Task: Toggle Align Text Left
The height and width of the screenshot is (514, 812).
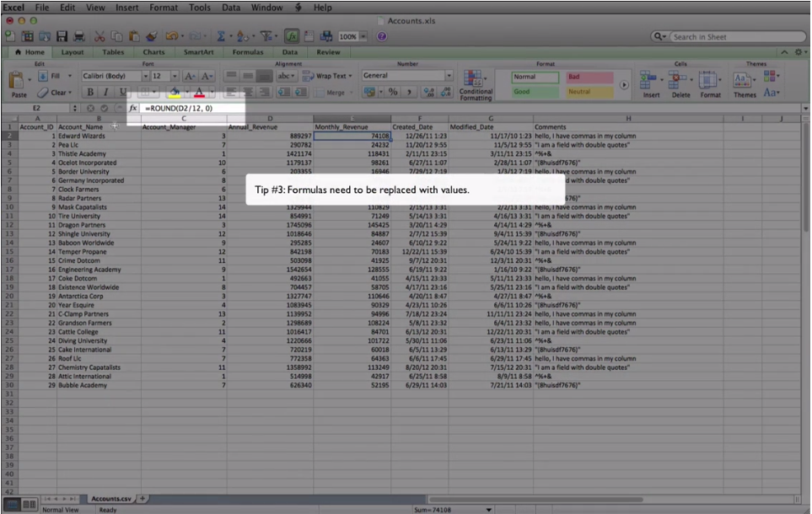Action: (231, 92)
